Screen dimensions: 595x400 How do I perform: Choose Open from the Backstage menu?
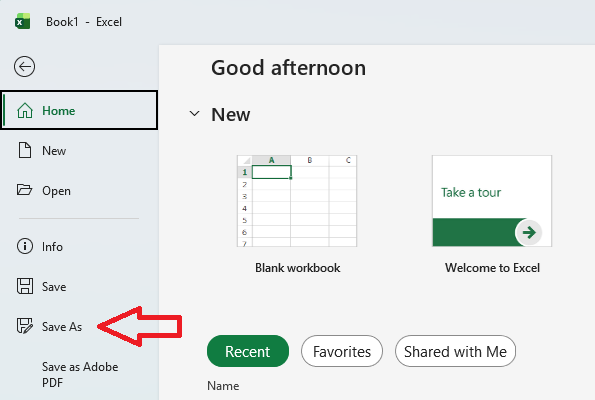[79, 190]
